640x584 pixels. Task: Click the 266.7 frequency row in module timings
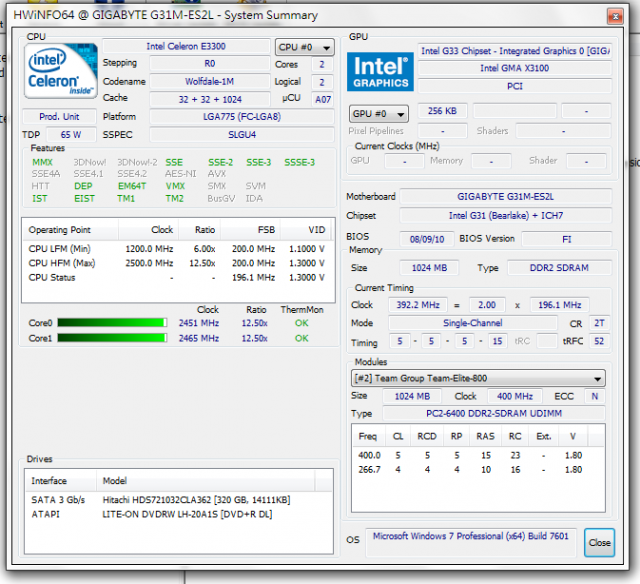point(478,470)
